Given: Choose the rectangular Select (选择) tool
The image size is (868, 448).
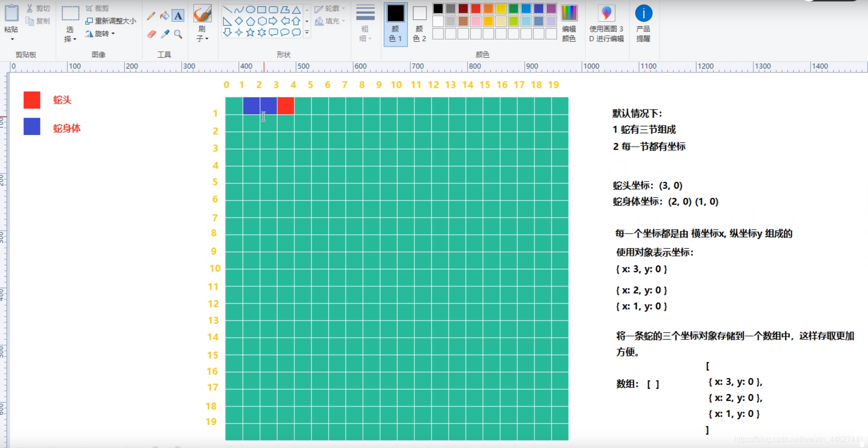Looking at the screenshot, I should click(70, 14).
